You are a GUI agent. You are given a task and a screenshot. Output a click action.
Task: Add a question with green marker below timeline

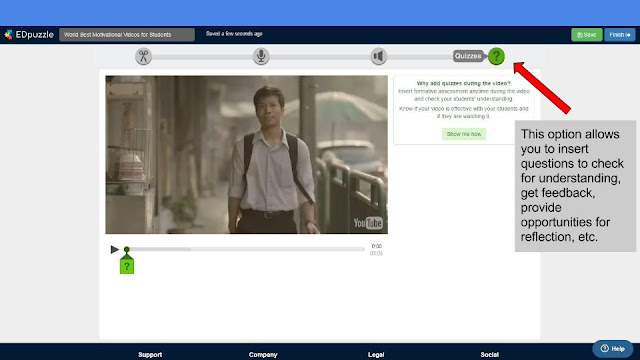(127, 266)
